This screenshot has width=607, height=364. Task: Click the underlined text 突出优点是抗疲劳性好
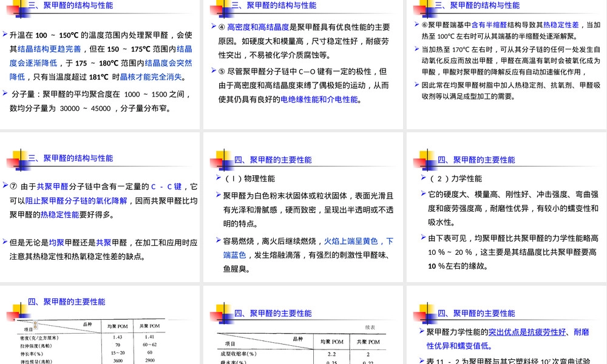click(x=527, y=332)
